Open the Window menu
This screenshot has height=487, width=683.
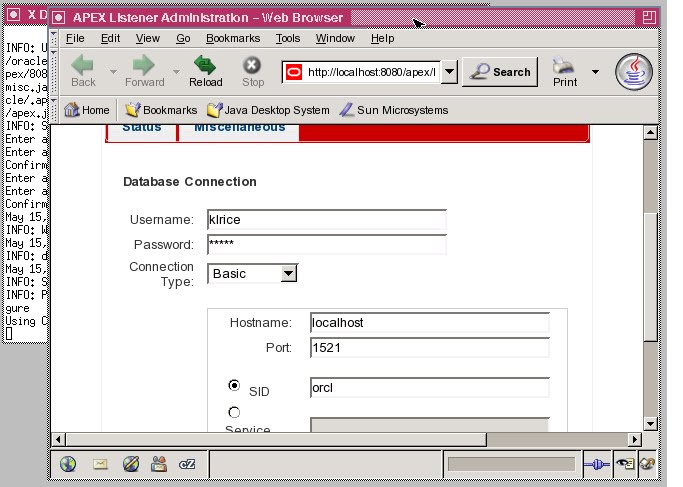(x=335, y=38)
